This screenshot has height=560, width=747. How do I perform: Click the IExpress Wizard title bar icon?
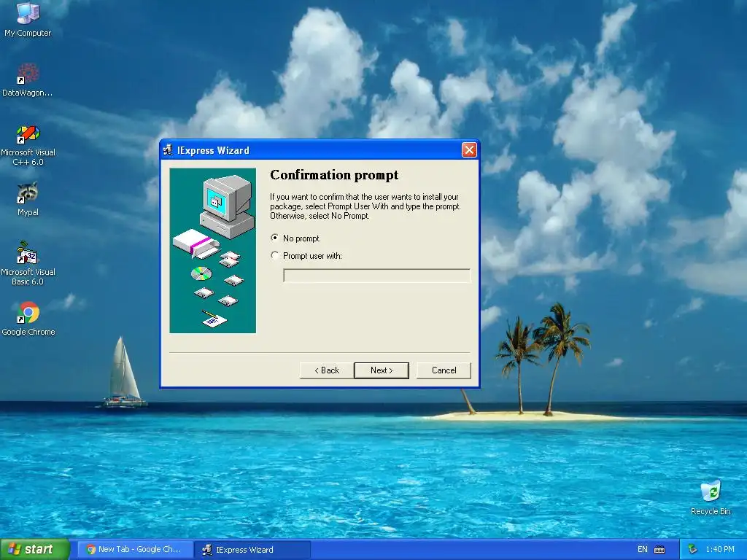(168, 150)
